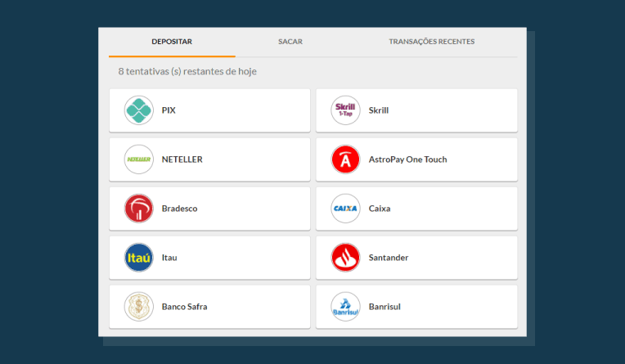Viewport: 625px width, 364px height.
Task: Switch to the Depositar tab
Action: (x=172, y=42)
